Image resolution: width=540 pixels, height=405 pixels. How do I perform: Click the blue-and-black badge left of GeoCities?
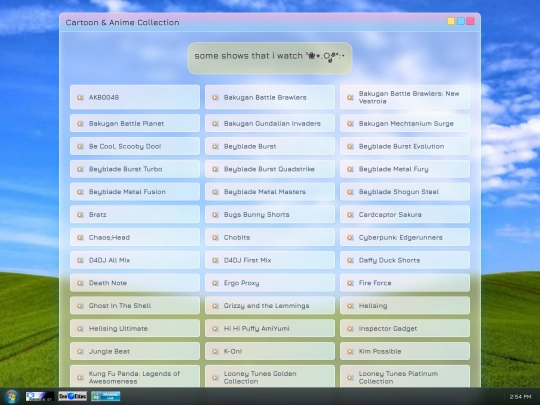(40, 396)
